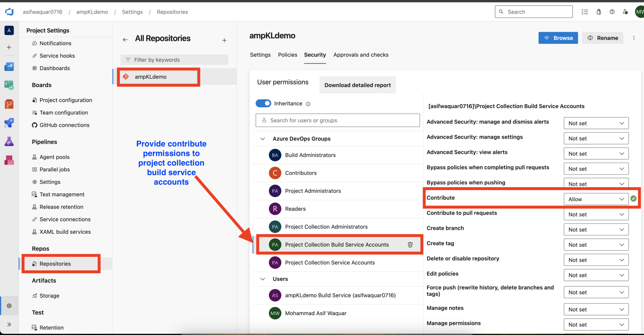Select the Repos branch icon in the sidebar
This screenshot has height=335, width=644.
tap(9, 104)
